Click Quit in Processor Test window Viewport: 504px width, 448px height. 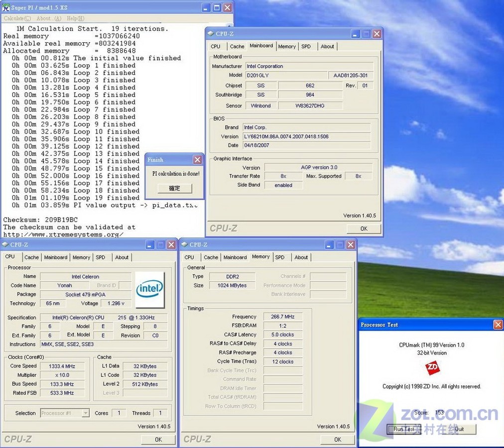point(459,429)
